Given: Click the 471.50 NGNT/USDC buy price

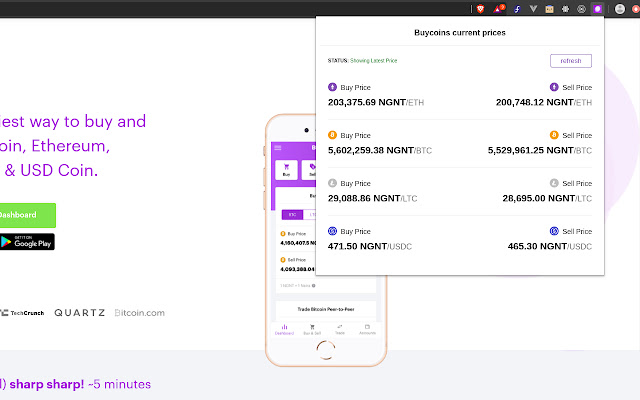Looking at the screenshot, I should tap(370, 247).
